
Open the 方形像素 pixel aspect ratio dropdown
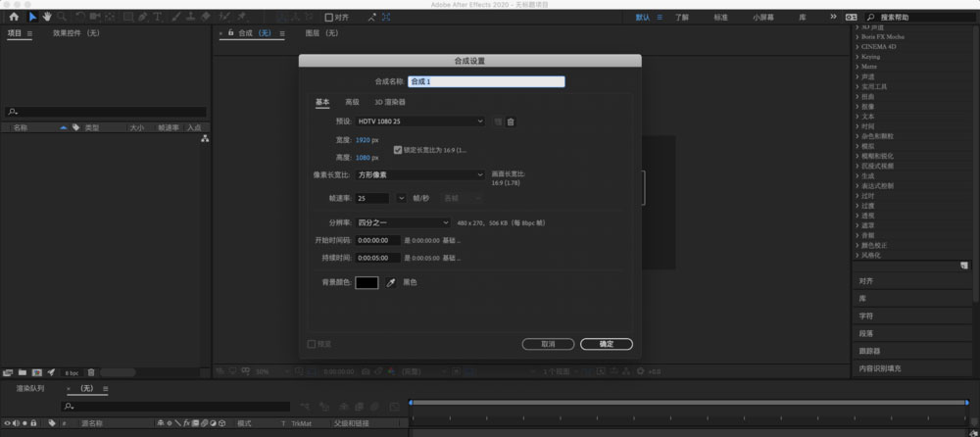[419, 174]
